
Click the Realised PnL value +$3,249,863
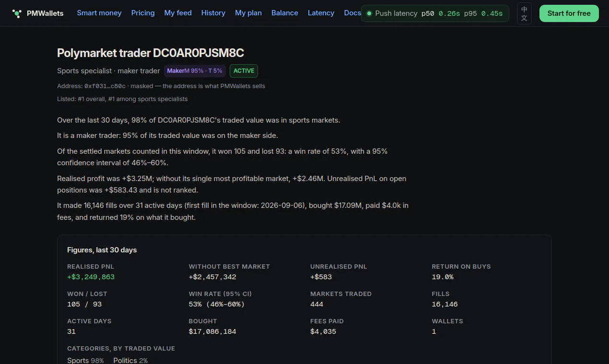[x=91, y=277]
